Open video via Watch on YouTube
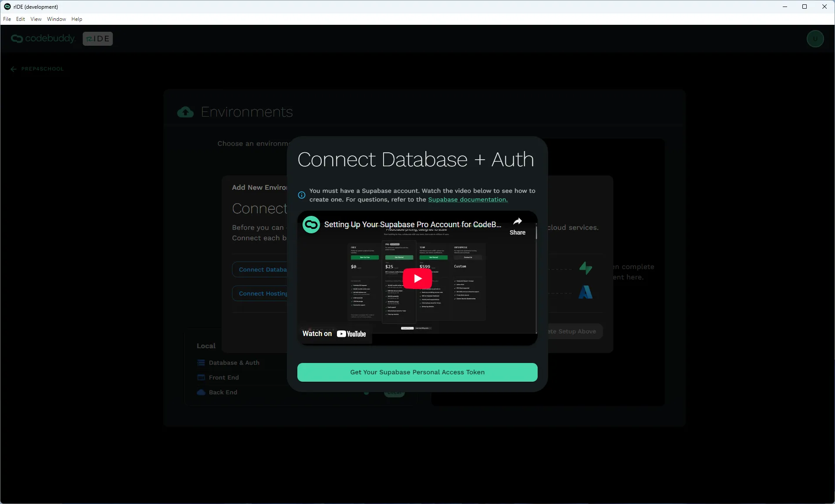This screenshot has height=504, width=835. 334,334
